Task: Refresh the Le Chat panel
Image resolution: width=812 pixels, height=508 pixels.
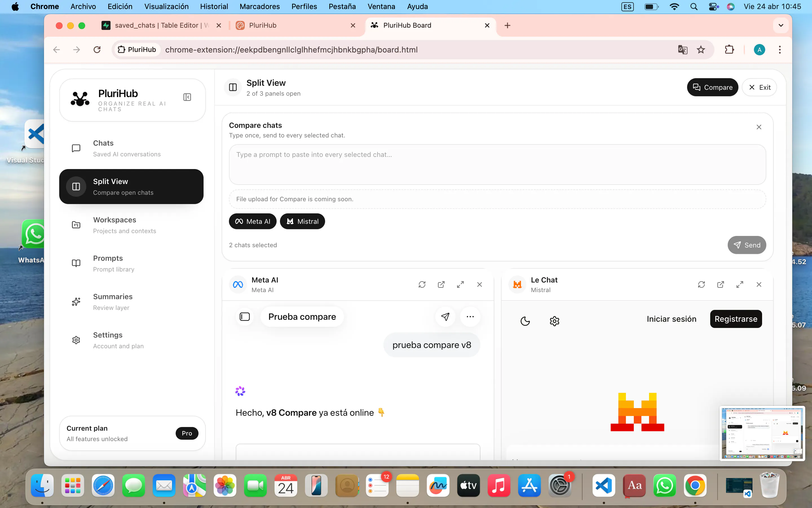Action: coord(701,284)
